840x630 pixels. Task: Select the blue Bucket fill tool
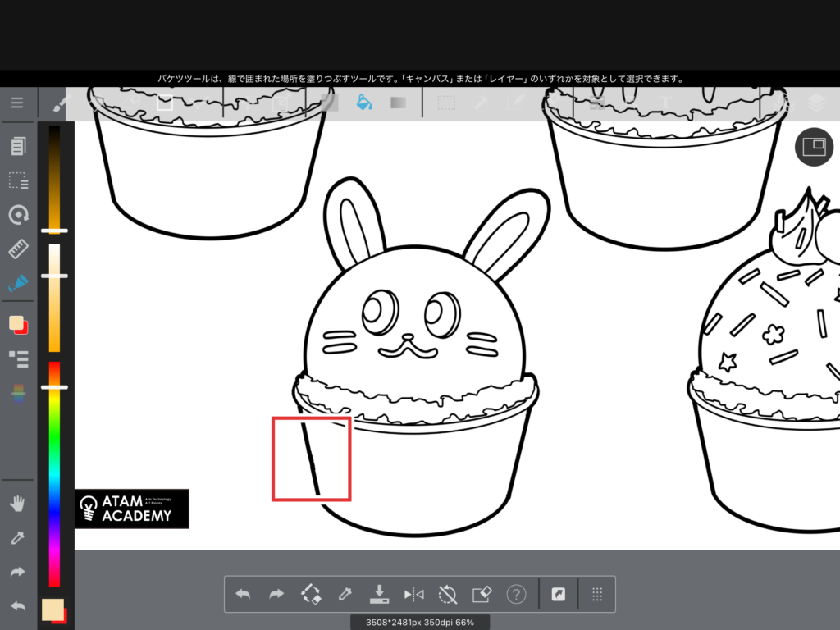(364, 103)
